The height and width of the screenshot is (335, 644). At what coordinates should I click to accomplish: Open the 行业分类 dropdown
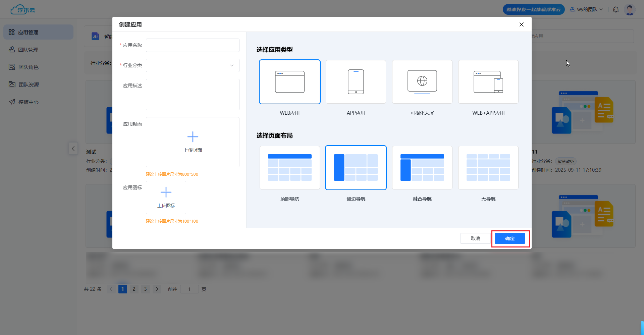coord(193,65)
